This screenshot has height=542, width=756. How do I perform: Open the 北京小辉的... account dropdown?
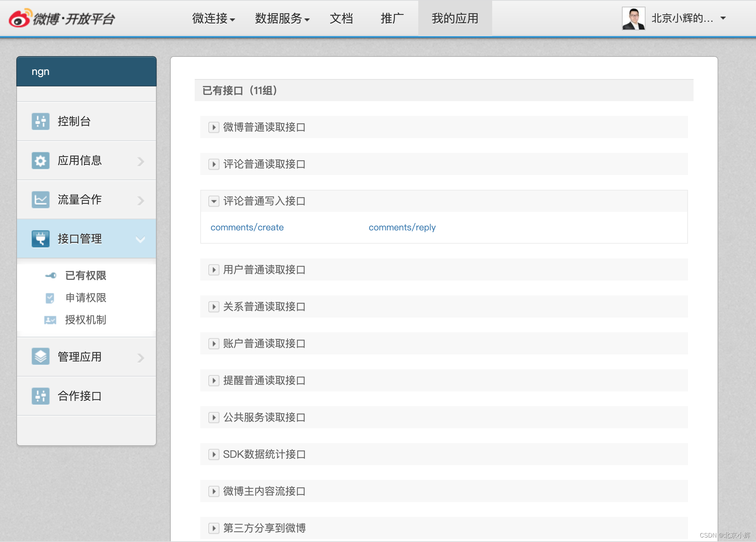tap(689, 18)
